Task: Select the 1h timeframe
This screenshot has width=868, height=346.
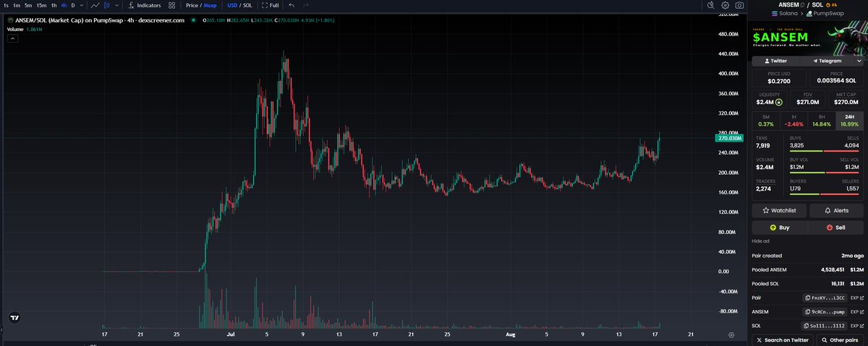Action: tap(54, 5)
